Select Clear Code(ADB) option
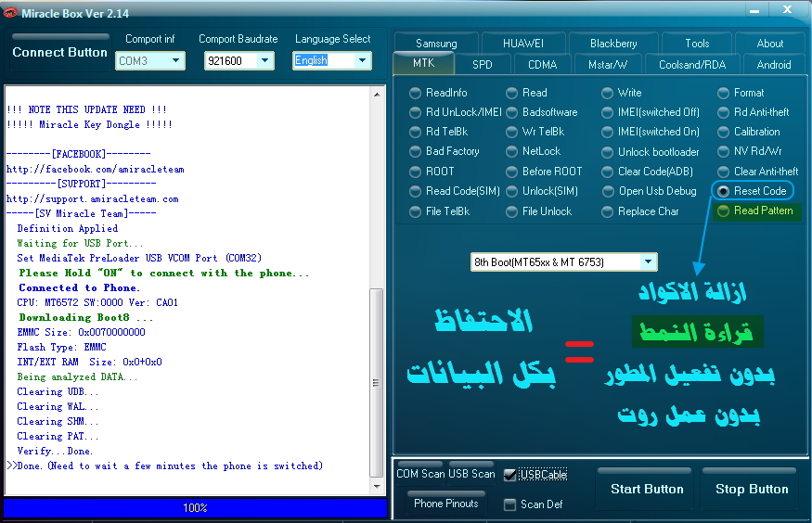812x523 pixels. pos(607,172)
